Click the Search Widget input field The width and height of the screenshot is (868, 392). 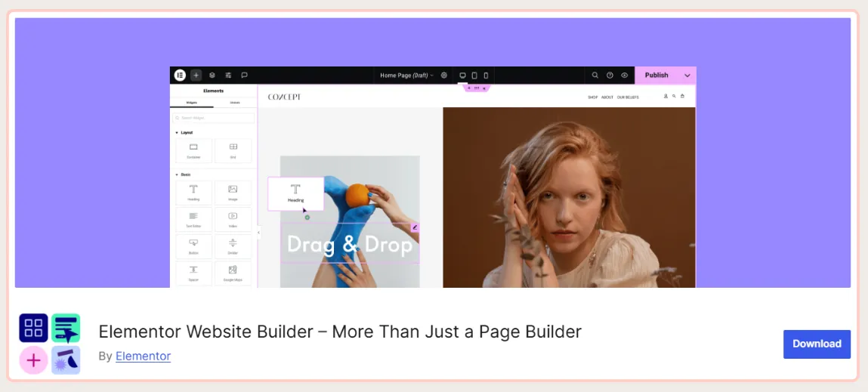pos(214,118)
